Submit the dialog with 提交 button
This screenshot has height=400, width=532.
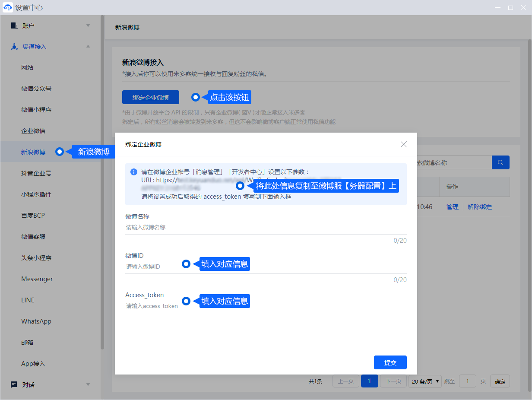[390, 362]
